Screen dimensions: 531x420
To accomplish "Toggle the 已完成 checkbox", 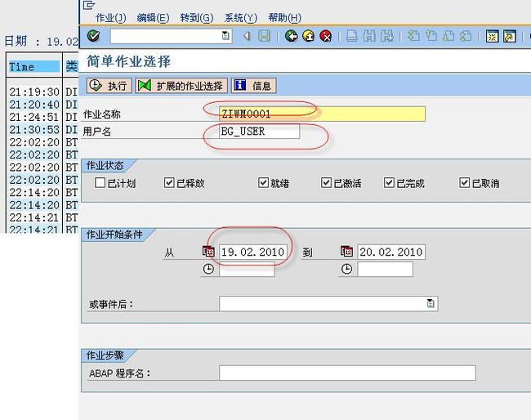I will pyautogui.click(x=389, y=183).
